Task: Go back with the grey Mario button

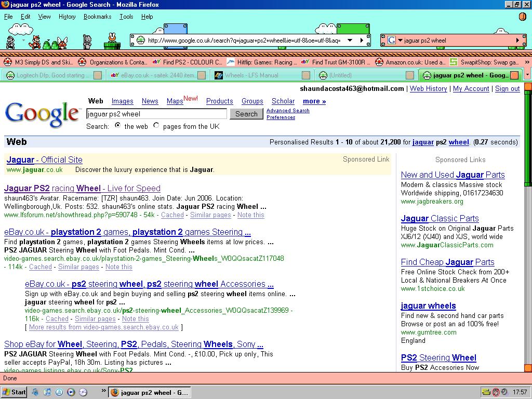Action: click(10, 42)
